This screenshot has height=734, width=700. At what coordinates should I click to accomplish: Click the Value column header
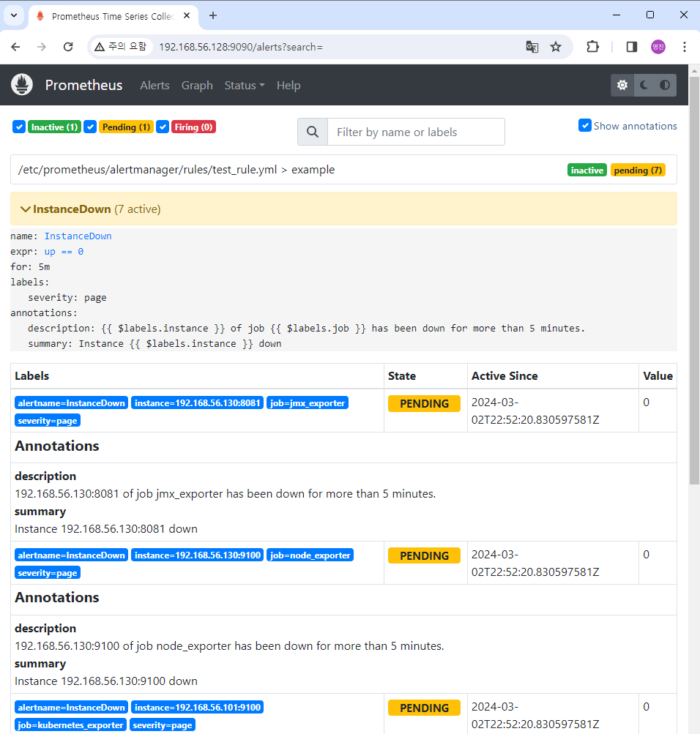click(x=658, y=376)
